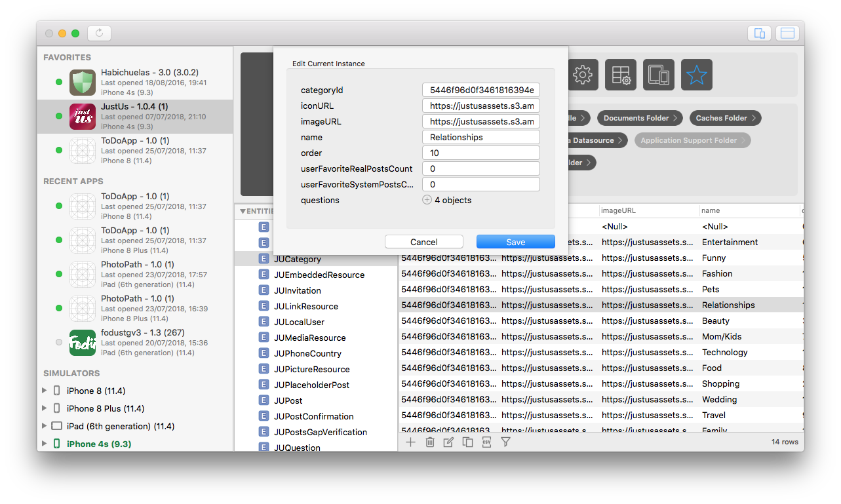
Task: Click the blue star favorite icon
Action: point(696,75)
